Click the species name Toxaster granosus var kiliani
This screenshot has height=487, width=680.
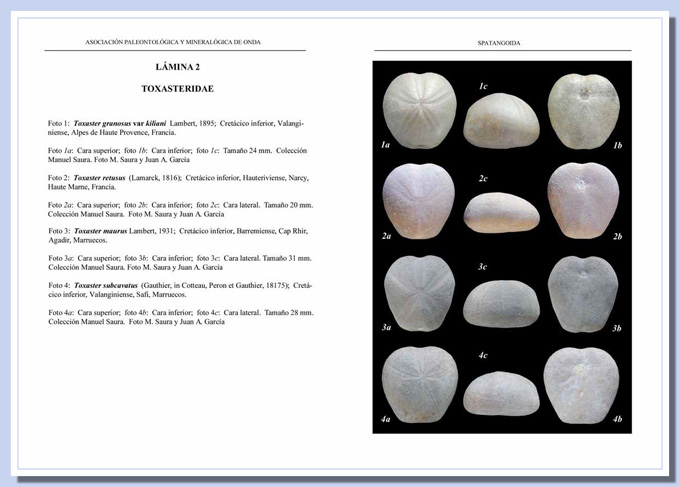click(120, 123)
